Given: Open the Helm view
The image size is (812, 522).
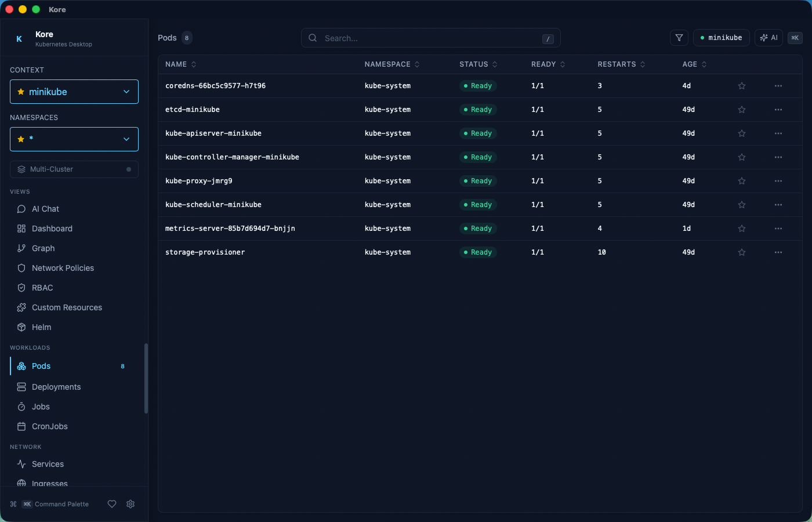Looking at the screenshot, I should 41,327.
